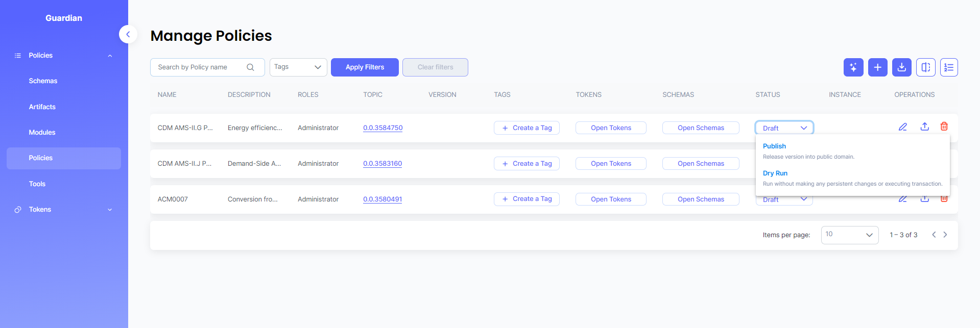Open the ACM0007 Draft status dropdown

pyautogui.click(x=784, y=200)
